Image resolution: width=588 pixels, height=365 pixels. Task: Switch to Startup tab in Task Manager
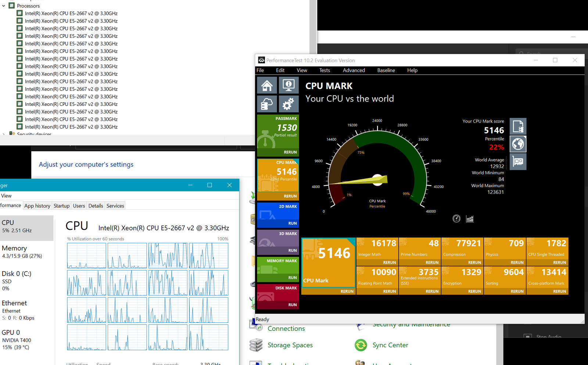pos(61,206)
